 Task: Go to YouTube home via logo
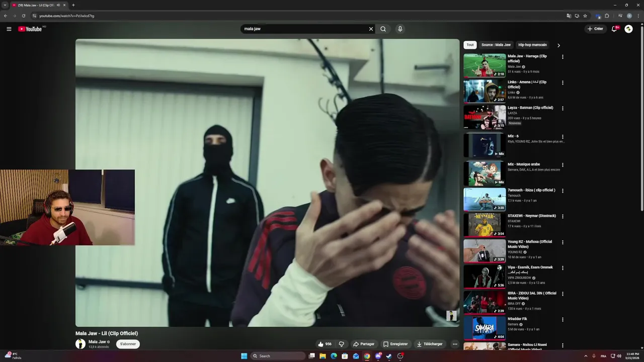pyautogui.click(x=30, y=29)
